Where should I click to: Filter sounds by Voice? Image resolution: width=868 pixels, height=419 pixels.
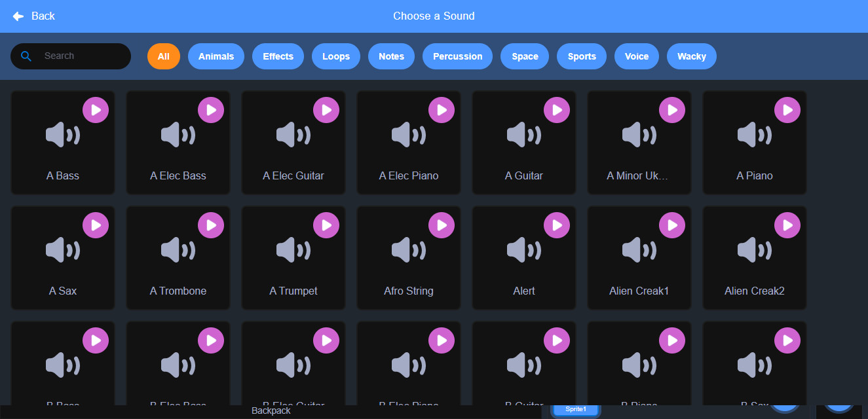point(636,56)
